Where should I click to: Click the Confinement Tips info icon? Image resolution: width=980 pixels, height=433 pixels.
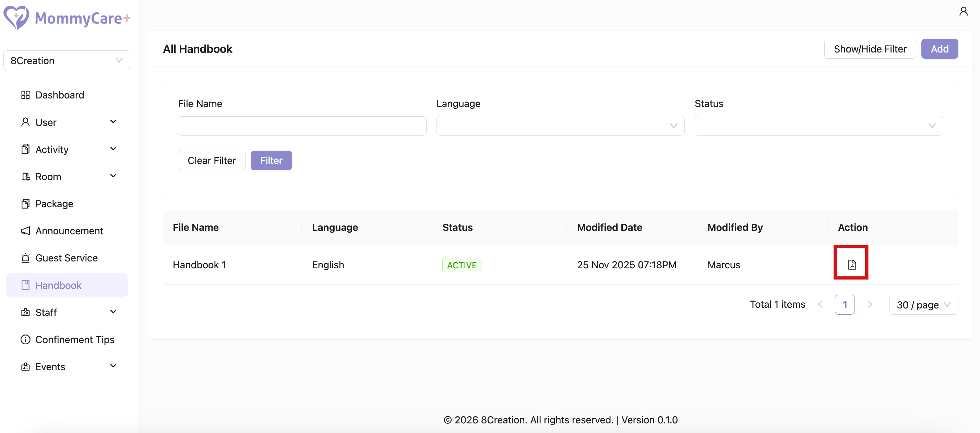tap(25, 339)
